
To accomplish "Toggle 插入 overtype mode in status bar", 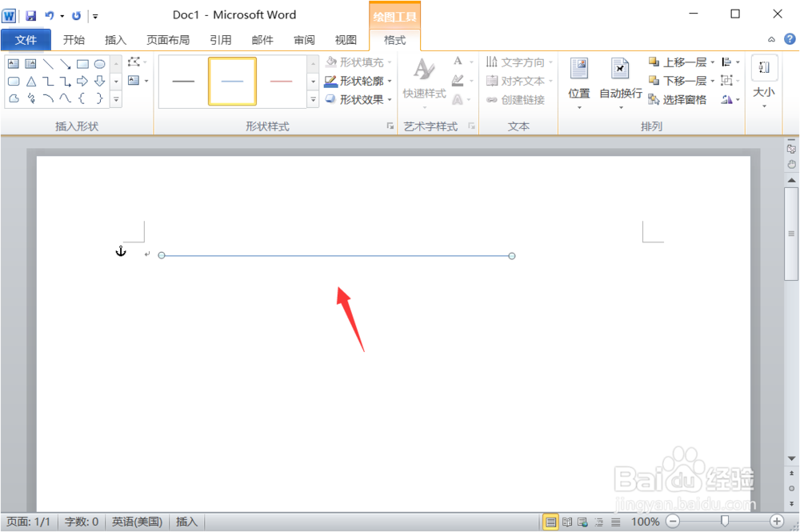I will tap(186, 522).
